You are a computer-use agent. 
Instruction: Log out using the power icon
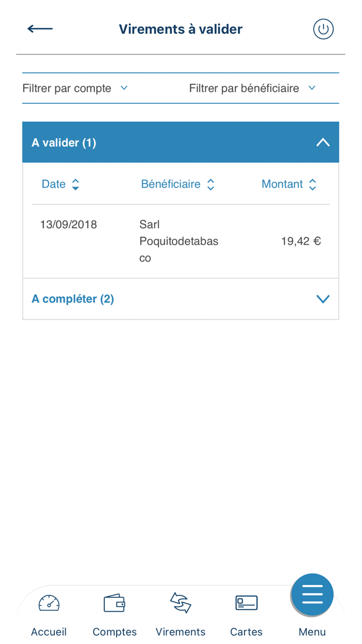[x=323, y=29]
